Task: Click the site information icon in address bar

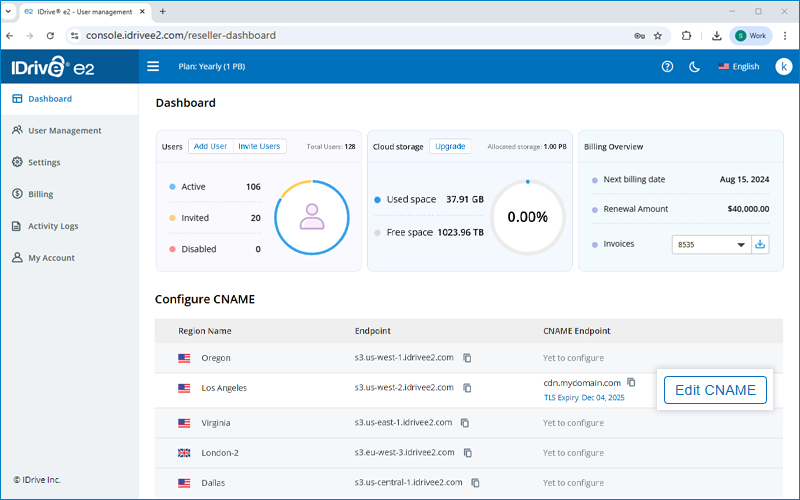Action: coord(74,36)
